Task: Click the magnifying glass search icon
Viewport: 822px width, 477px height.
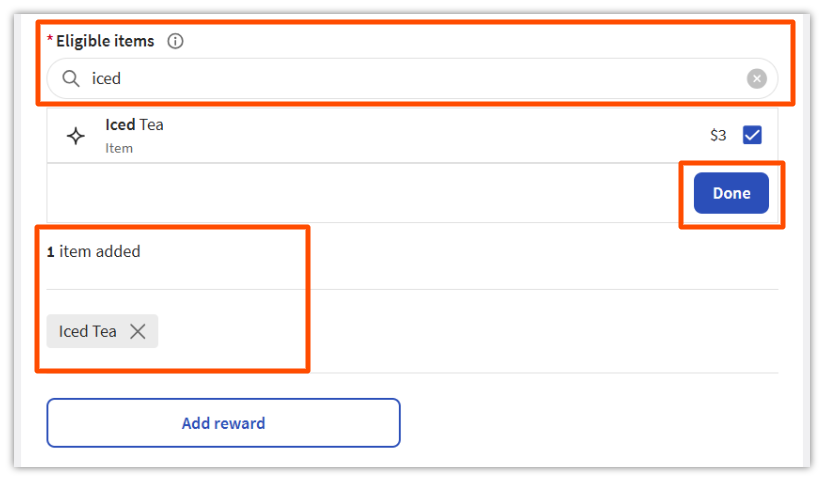Action: point(70,78)
